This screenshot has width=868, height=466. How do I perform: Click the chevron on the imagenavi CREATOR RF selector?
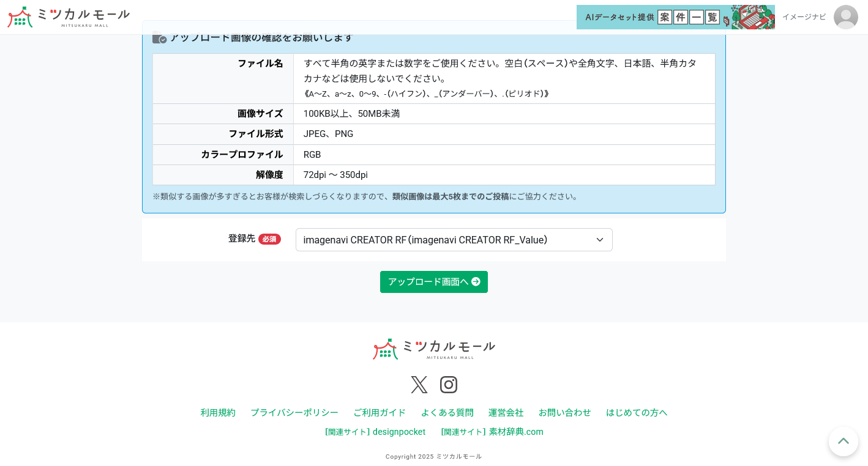pos(600,240)
